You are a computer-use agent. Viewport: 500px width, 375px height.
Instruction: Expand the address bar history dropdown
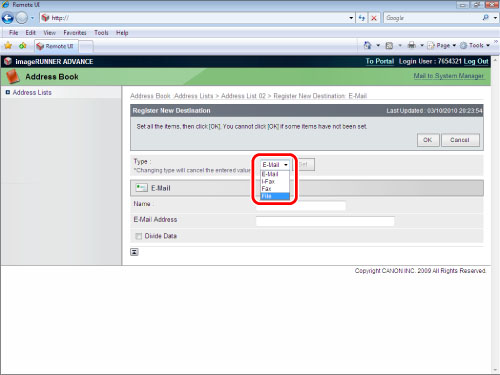[x=351, y=18]
